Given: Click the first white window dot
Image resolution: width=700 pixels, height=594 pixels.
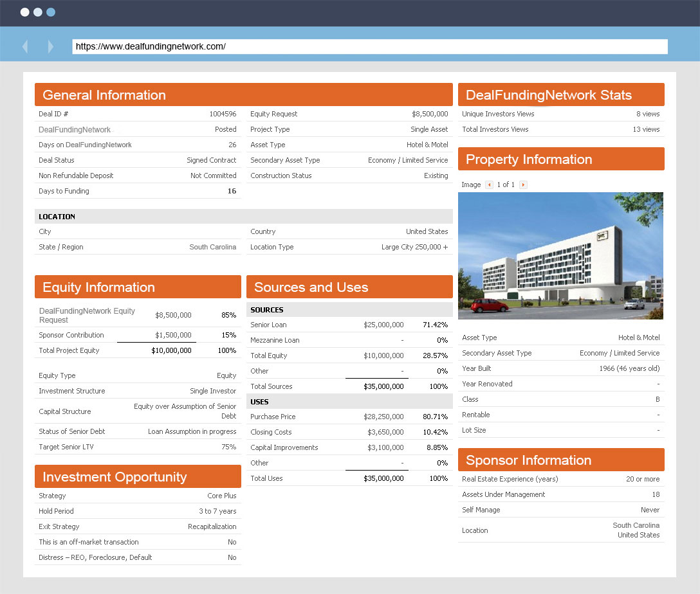Looking at the screenshot, I should [x=24, y=12].
